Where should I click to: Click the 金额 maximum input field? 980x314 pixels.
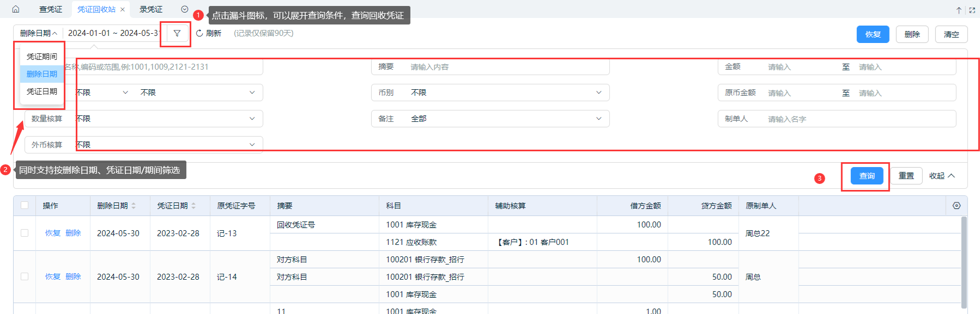click(905, 67)
